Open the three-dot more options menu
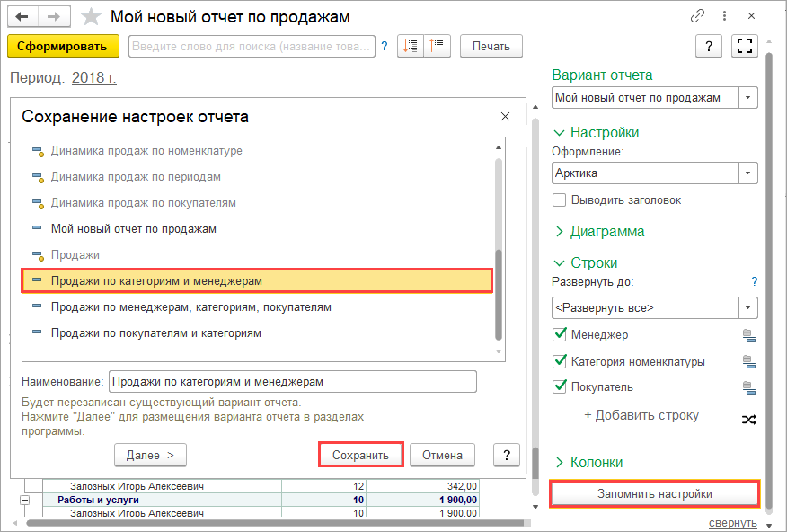 click(722, 17)
